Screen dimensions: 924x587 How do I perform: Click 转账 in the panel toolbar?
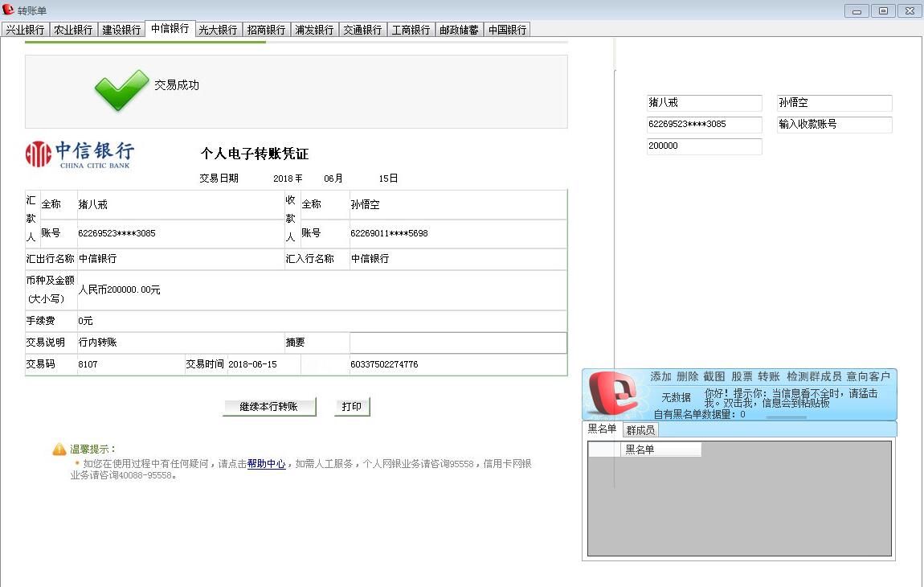pyautogui.click(x=769, y=376)
